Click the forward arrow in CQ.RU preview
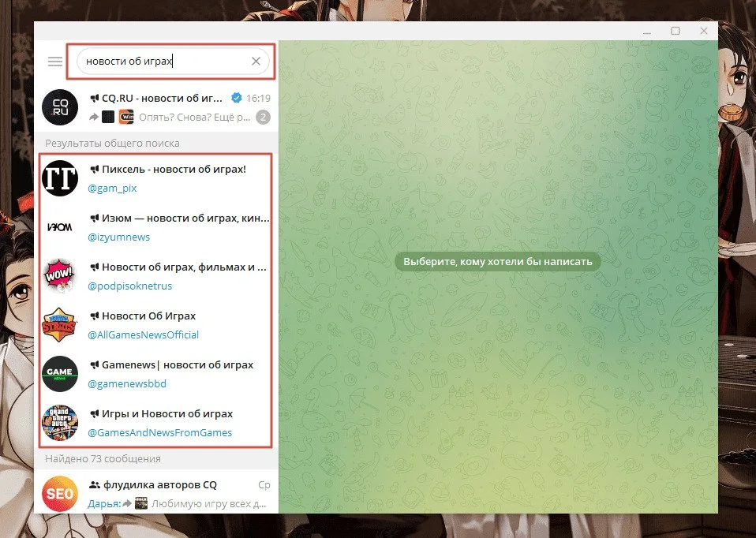This screenshot has width=756, height=538. 94,117
